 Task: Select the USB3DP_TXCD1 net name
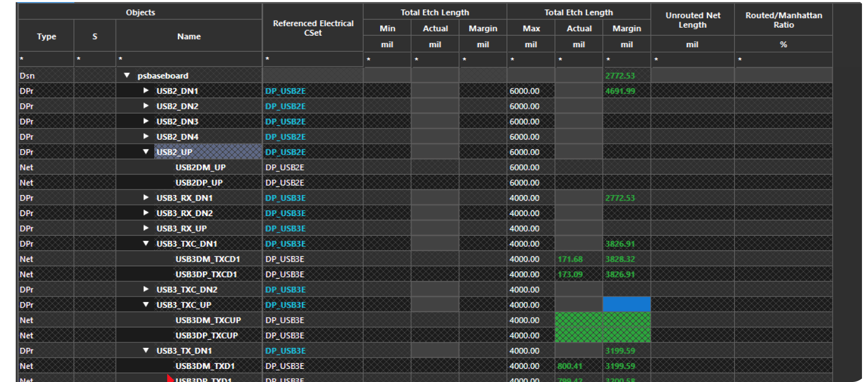206,274
